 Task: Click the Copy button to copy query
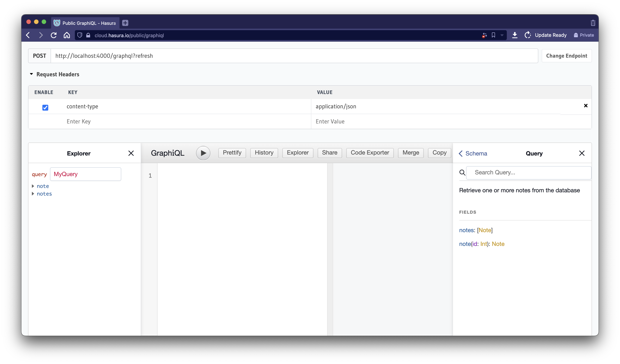click(x=439, y=153)
